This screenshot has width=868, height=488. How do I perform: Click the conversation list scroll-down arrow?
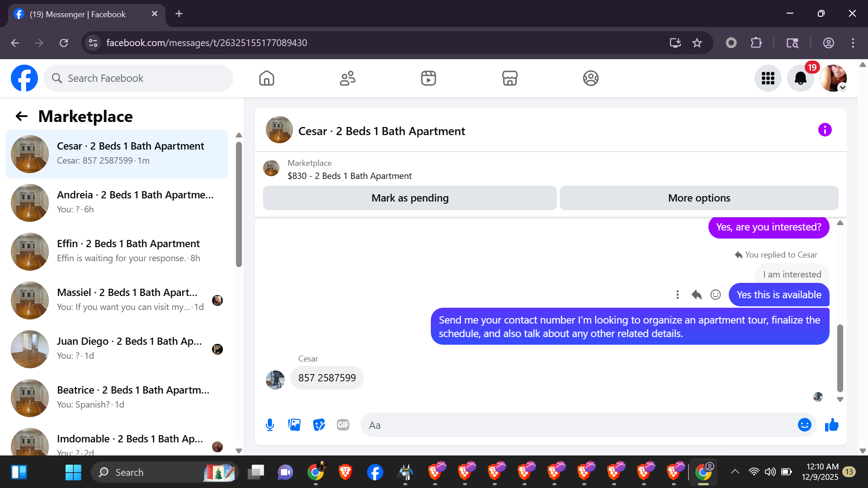click(239, 450)
